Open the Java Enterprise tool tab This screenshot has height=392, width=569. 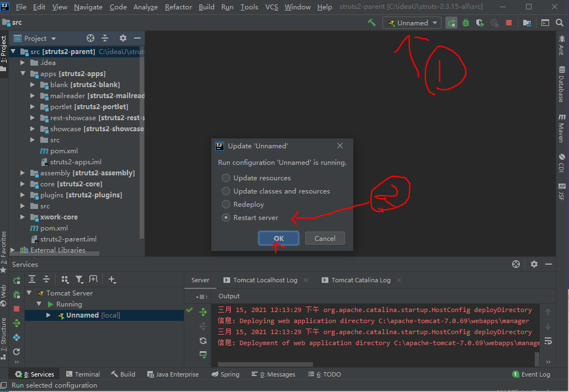click(x=173, y=374)
